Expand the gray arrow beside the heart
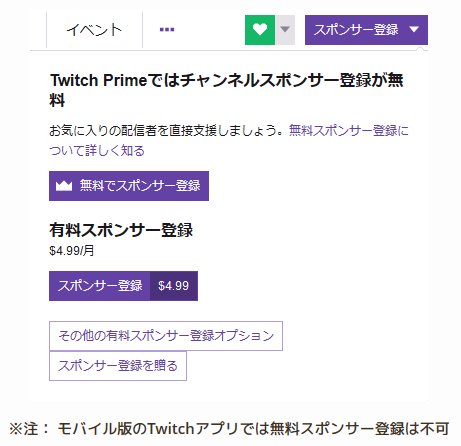 pos(285,30)
